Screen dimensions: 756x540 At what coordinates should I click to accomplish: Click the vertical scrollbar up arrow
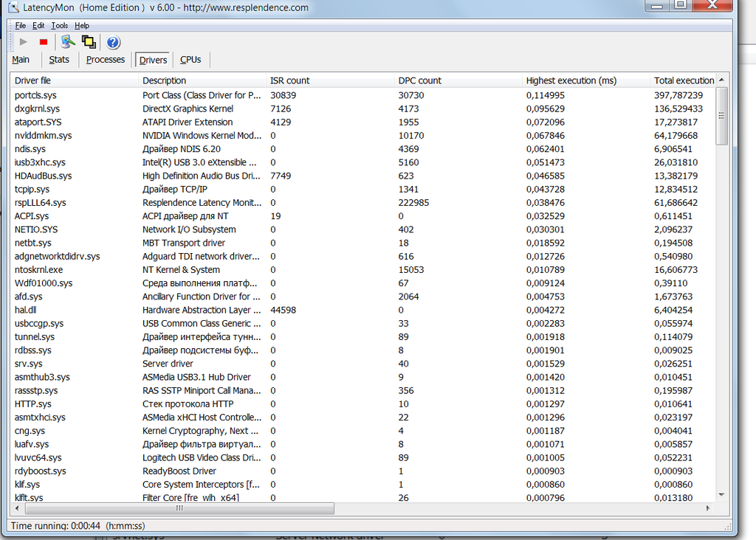(722, 80)
